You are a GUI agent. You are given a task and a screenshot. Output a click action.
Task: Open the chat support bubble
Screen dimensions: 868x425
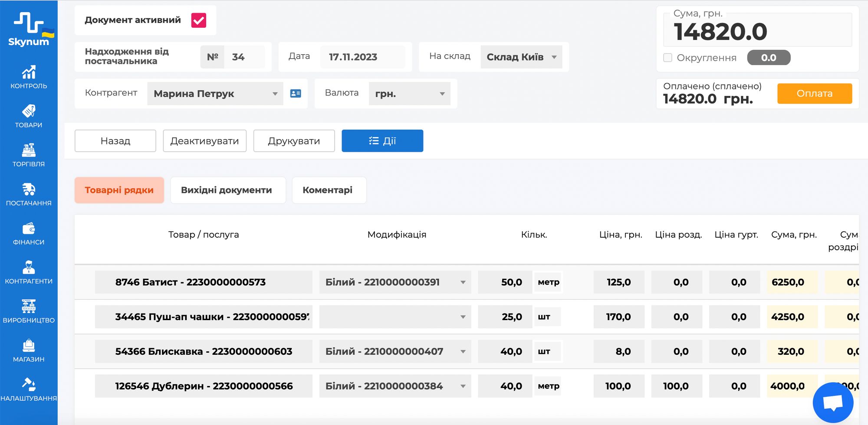coord(832,402)
